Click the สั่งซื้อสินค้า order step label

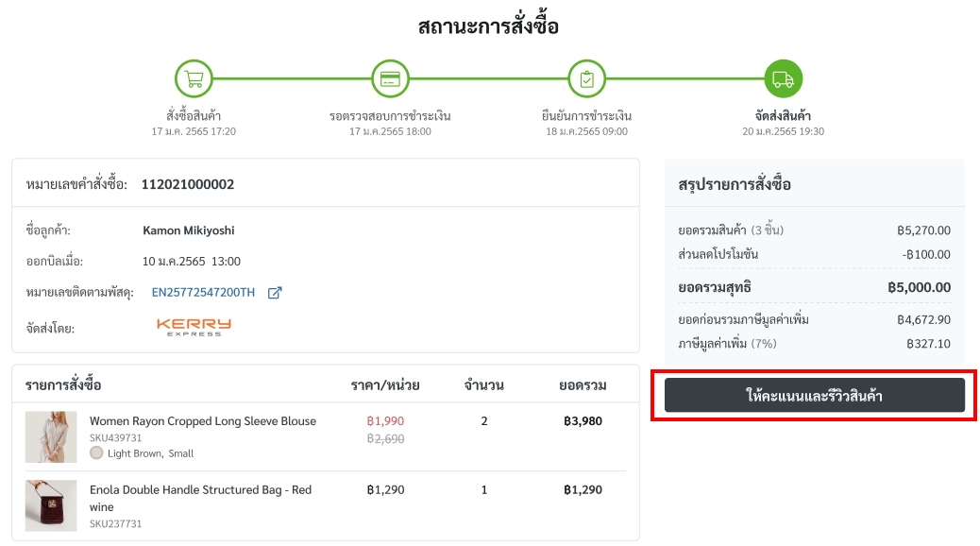coord(194,115)
